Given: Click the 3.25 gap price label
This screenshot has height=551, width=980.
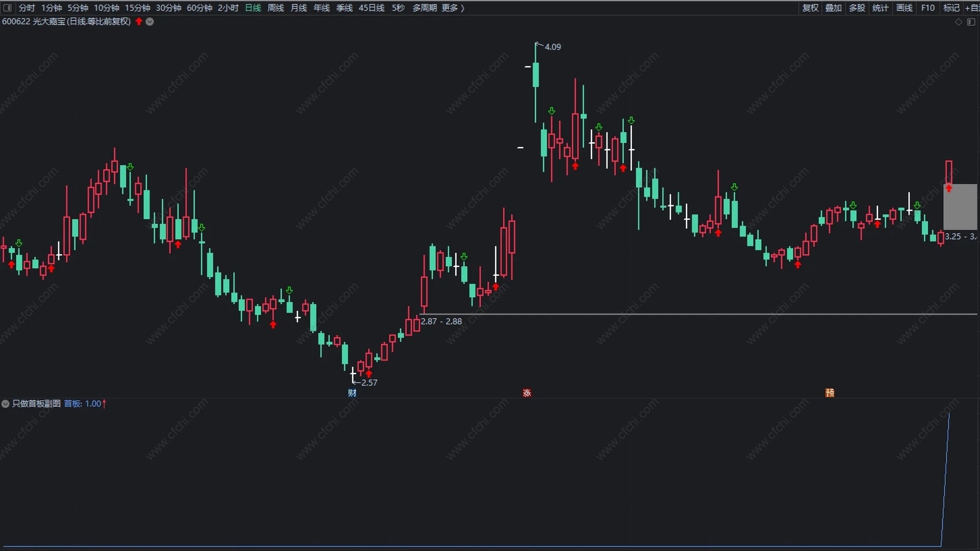Looking at the screenshot, I should (x=961, y=237).
